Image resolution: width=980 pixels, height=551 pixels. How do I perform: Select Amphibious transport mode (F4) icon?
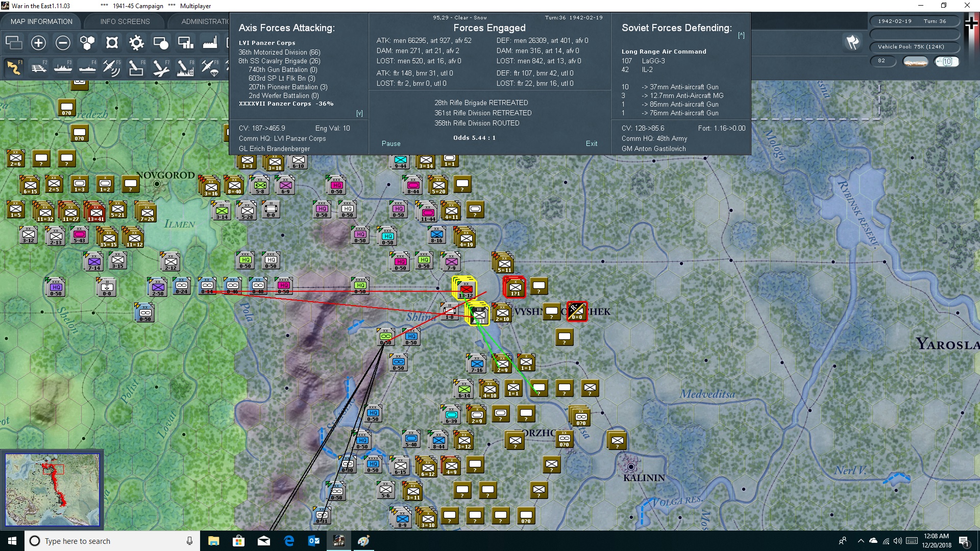pyautogui.click(x=87, y=67)
